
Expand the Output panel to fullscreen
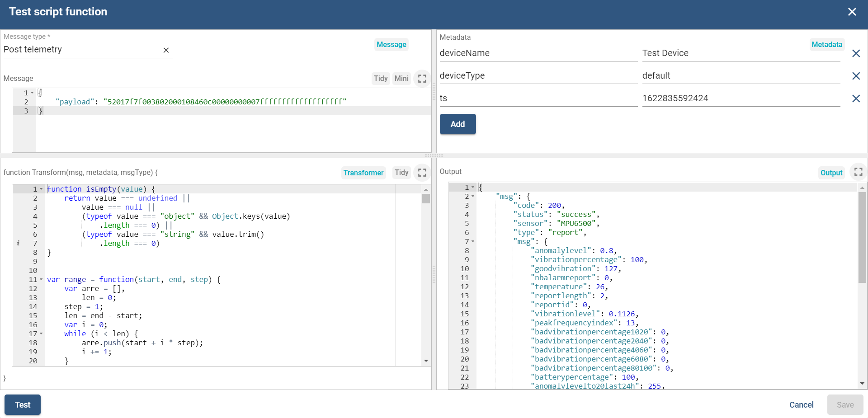pyautogui.click(x=859, y=172)
